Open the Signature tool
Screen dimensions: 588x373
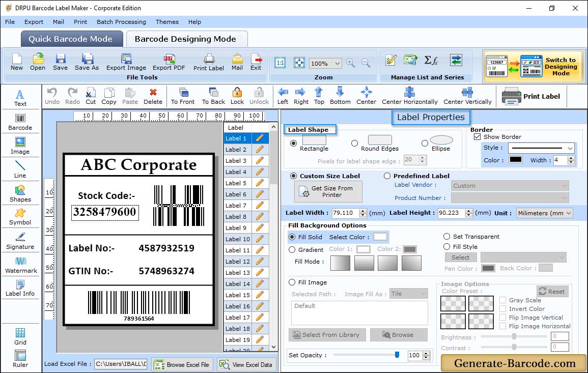(20, 241)
